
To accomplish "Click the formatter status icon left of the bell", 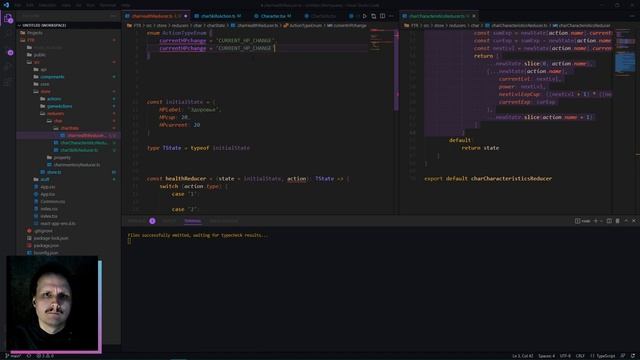I will coord(623,356).
